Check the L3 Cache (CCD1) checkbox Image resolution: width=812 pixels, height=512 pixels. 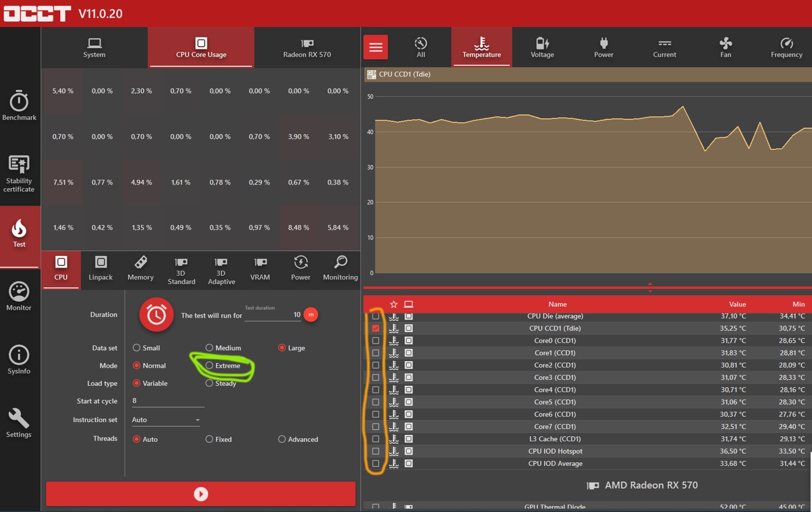(x=376, y=439)
